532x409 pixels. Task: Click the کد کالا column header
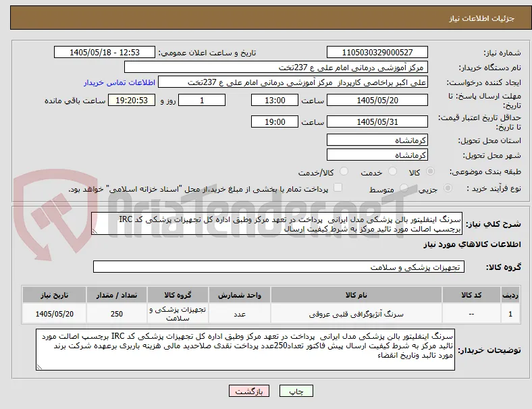pyautogui.click(x=471, y=295)
